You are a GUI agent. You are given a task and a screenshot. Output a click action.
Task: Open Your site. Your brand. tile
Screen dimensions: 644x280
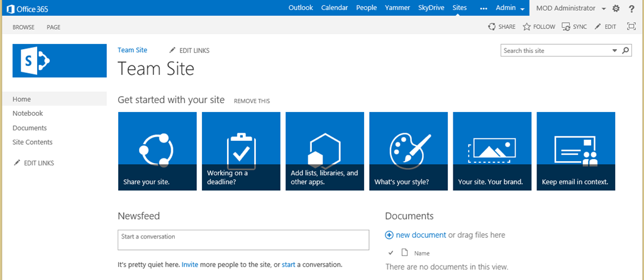pos(492,151)
